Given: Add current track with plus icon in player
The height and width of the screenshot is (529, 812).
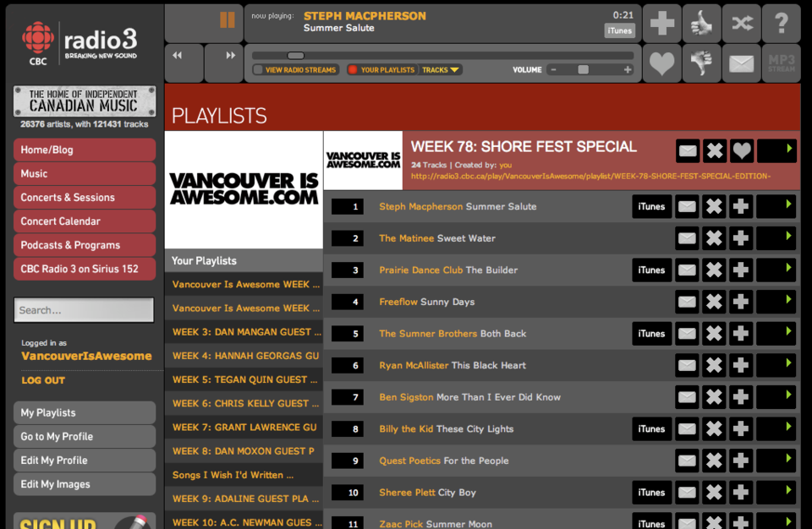Looking at the screenshot, I should point(661,24).
